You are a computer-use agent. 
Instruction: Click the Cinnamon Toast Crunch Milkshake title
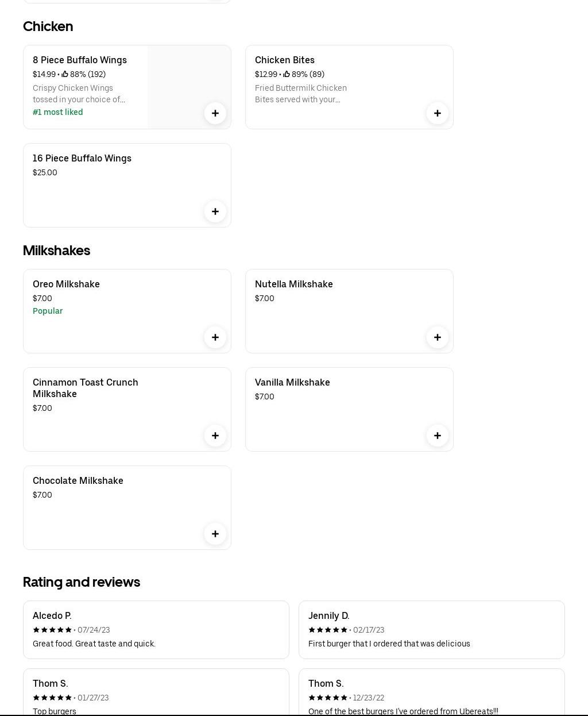click(x=86, y=388)
